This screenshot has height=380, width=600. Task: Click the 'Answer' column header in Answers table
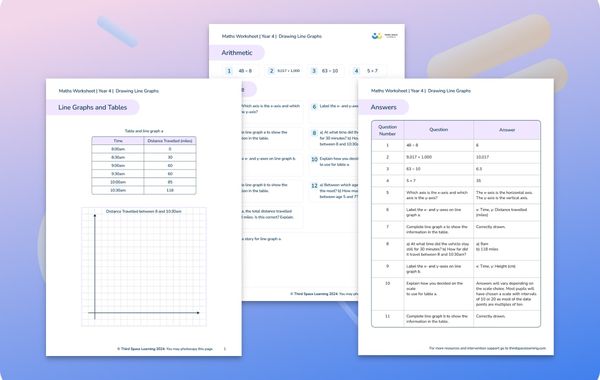(507, 130)
